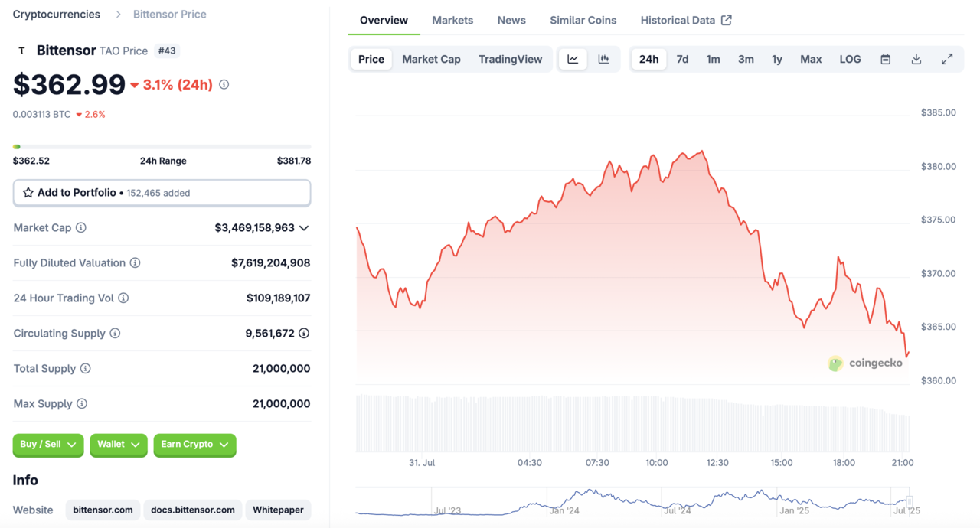Open the Buy / Sell dropdown

pyautogui.click(x=47, y=445)
